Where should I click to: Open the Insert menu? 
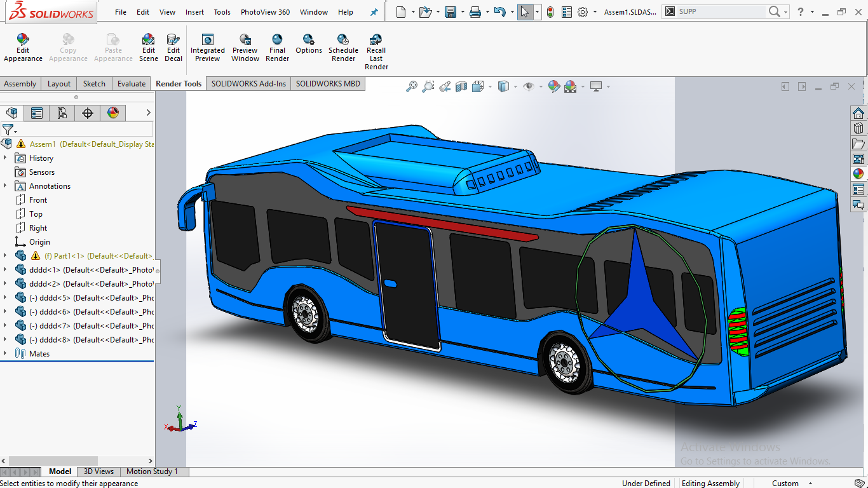click(x=194, y=12)
